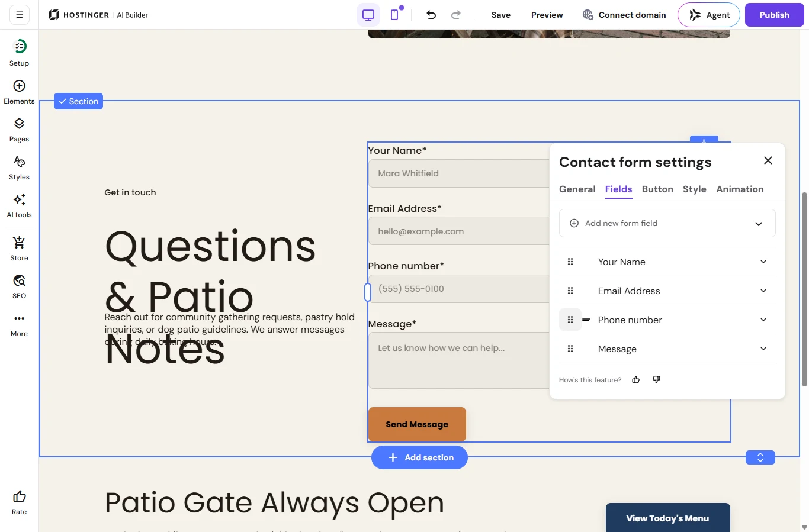The image size is (809, 532).
Task: Open the Style tab
Action: (695, 189)
